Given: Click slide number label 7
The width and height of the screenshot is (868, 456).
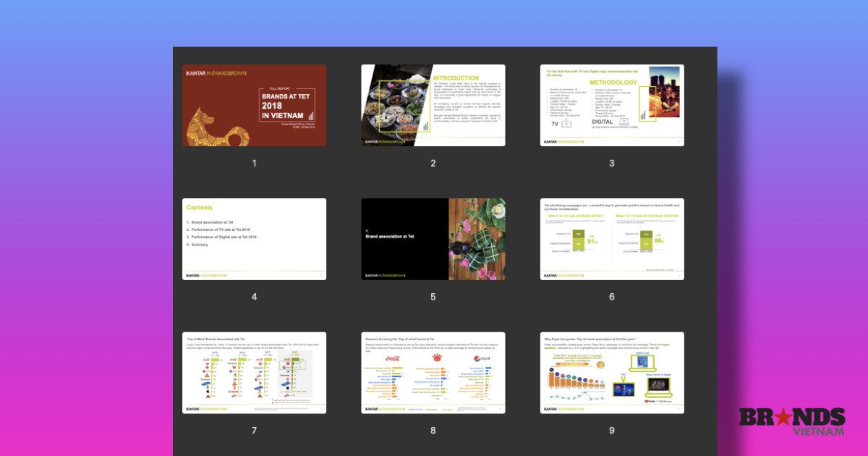Looking at the screenshot, I should click(x=254, y=431).
